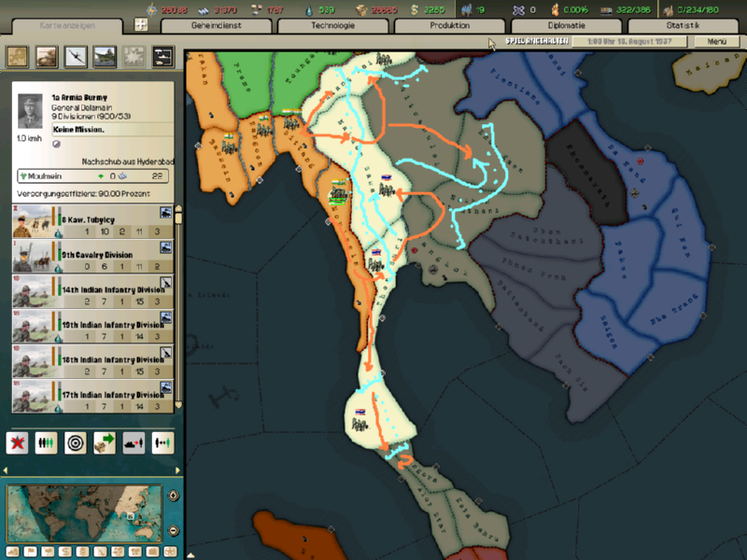
Task: Click the Moulmein location box
Action: tap(92, 176)
